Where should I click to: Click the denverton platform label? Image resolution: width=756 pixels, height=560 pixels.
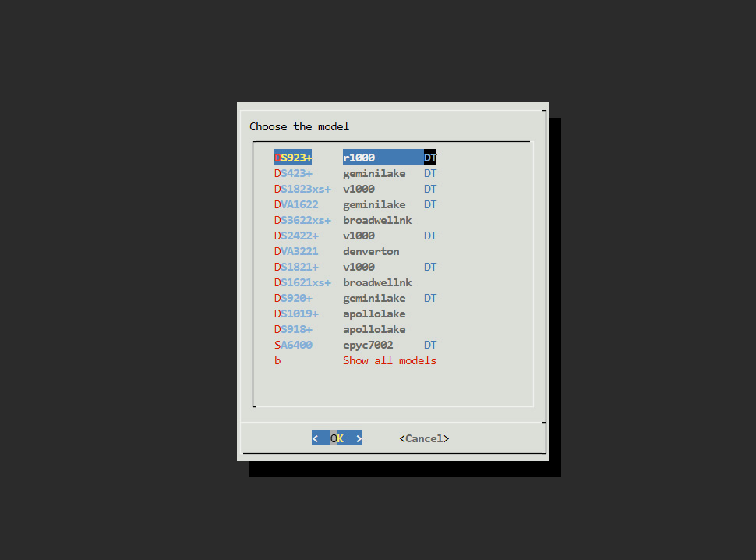(371, 251)
